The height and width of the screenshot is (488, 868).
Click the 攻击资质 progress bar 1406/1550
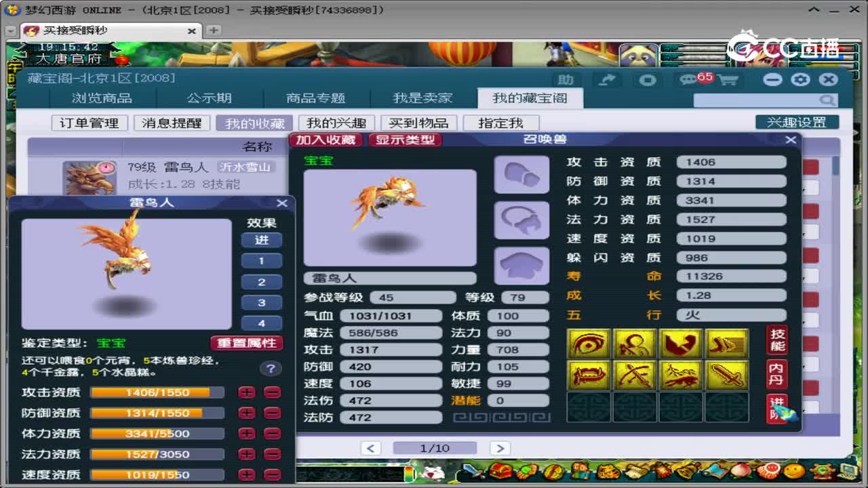(x=157, y=392)
